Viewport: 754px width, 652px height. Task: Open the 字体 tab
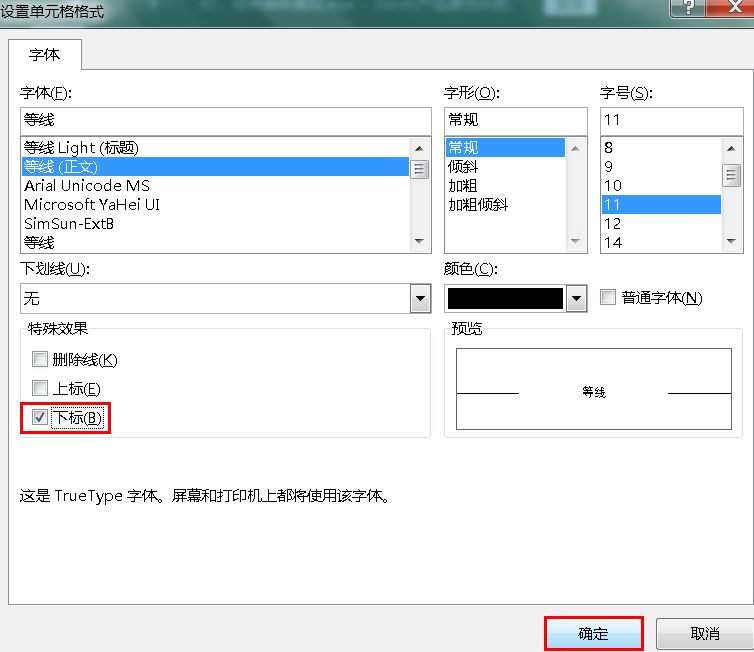pos(44,55)
